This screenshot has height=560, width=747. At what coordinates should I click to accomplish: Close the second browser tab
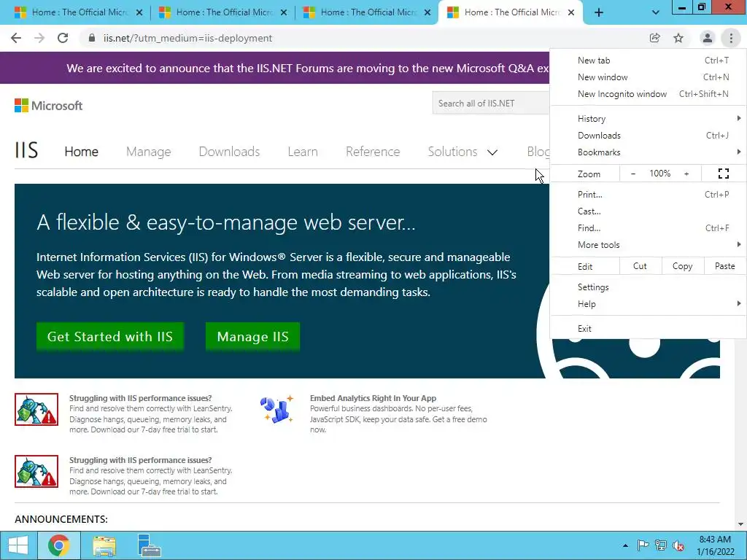point(284,13)
